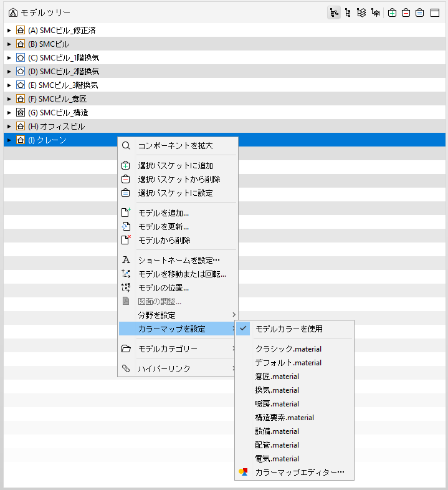Viewport: 448px width, 490px height.
Task: Expand the (F) SMCビル_意匠 node
Action: [x=9, y=98]
